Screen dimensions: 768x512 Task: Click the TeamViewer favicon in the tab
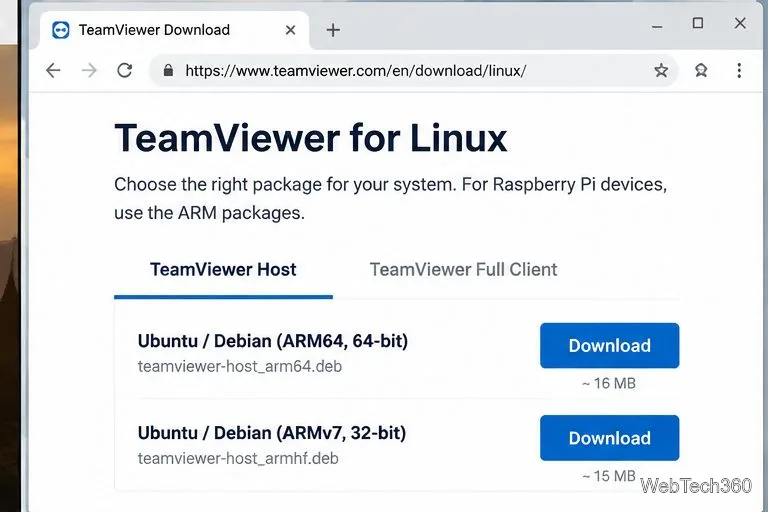click(61, 30)
